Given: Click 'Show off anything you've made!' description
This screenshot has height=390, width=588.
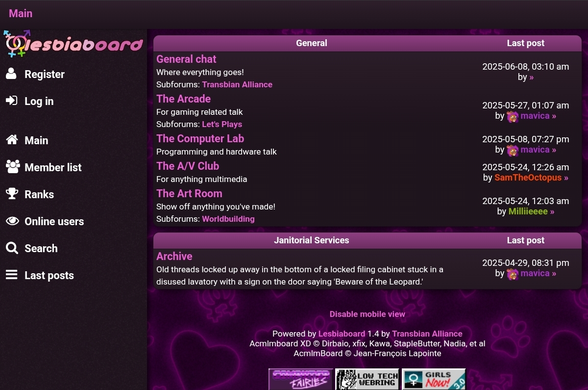Looking at the screenshot, I should coord(216,207).
